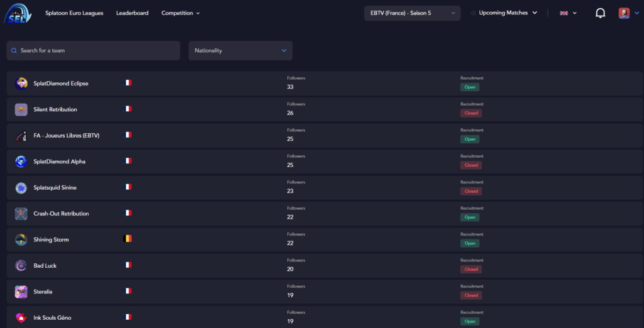Click the 20 followers count for Bad Luck
Screen dimensions: 644x328
point(291,270)
